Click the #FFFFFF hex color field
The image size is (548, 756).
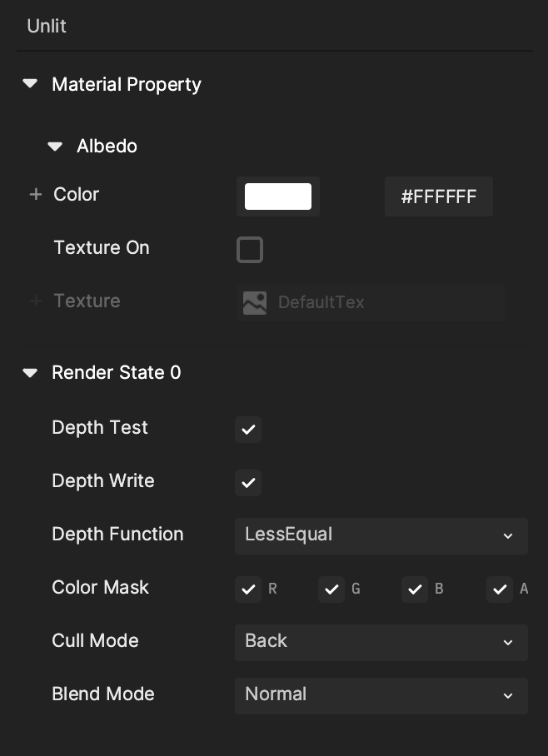coord(439,196)
